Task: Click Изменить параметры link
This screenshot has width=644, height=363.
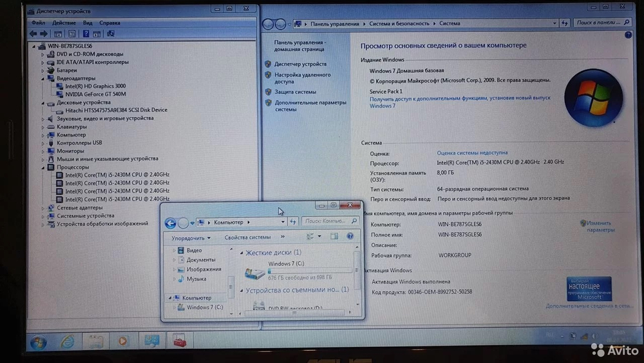Action: [x=600, y=226]
